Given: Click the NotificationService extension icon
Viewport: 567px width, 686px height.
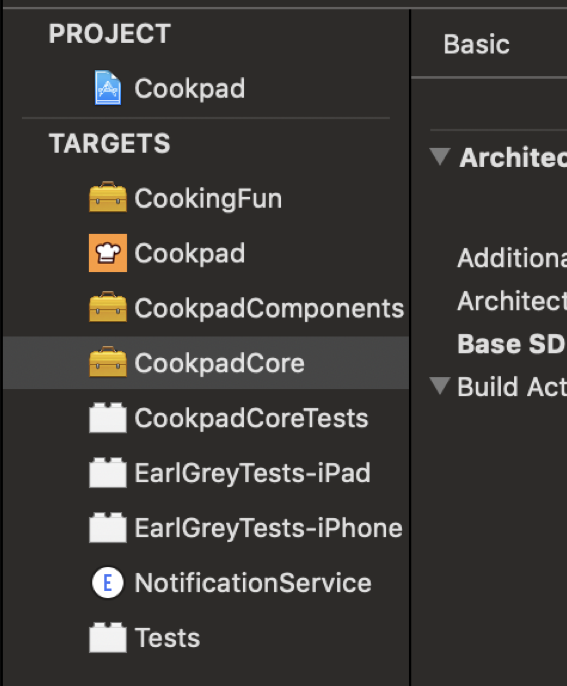Looking at the screenshot, I should coord(108,582).
